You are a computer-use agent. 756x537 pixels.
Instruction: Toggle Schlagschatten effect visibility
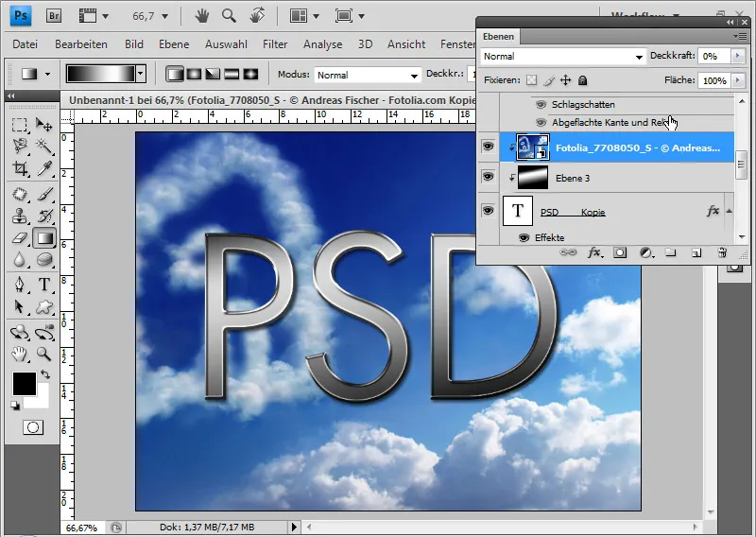point(541,104)
